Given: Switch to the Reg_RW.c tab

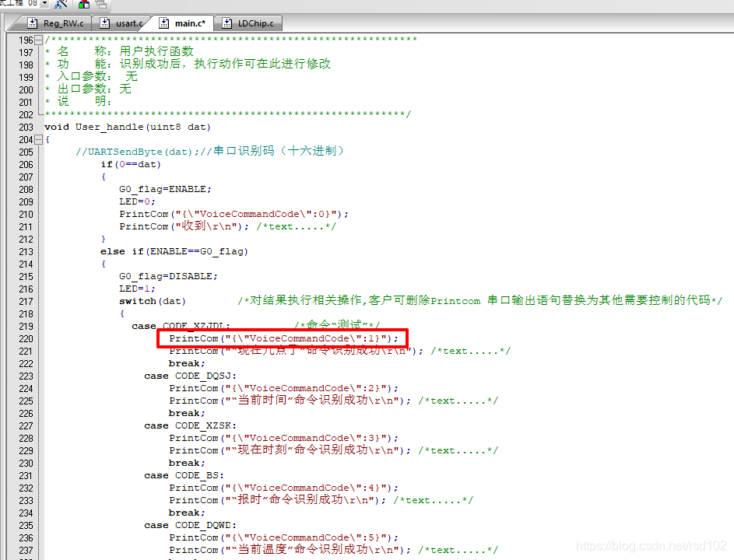Looking at the screenshot, I should coord(57,23).
